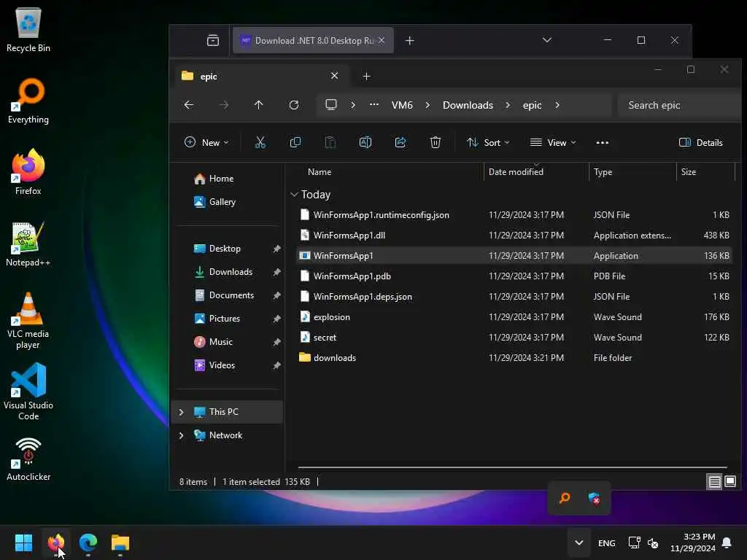Show hidden system tray icons chevron
The image size is (747, 560).
tap(578, 542)
